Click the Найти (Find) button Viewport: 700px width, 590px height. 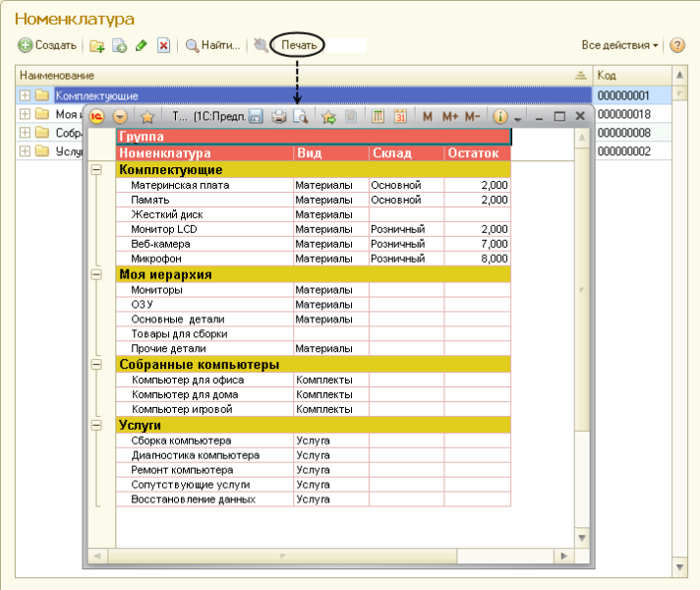[212, 45]
